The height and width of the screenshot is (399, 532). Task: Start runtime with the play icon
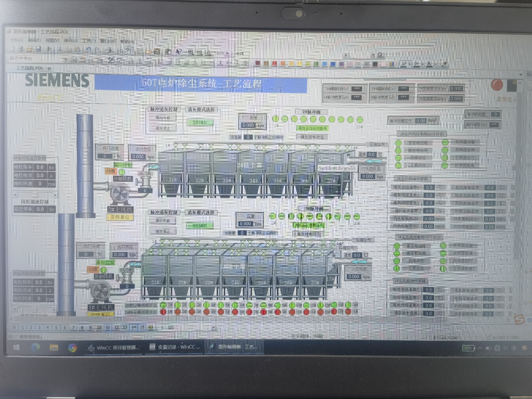pos(49,49)
